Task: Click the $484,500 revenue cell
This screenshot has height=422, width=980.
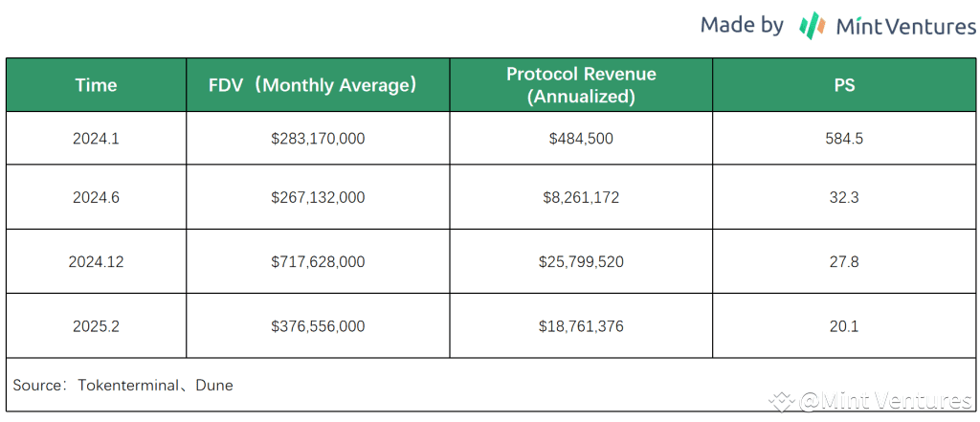Action: pyautogui.click(x=581, y=139)
